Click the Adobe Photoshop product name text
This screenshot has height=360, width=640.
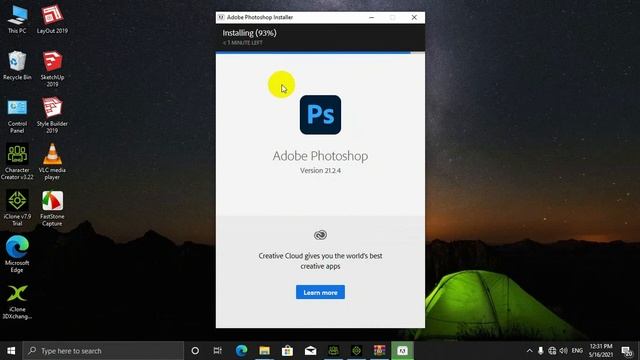[x=320, y=156]
